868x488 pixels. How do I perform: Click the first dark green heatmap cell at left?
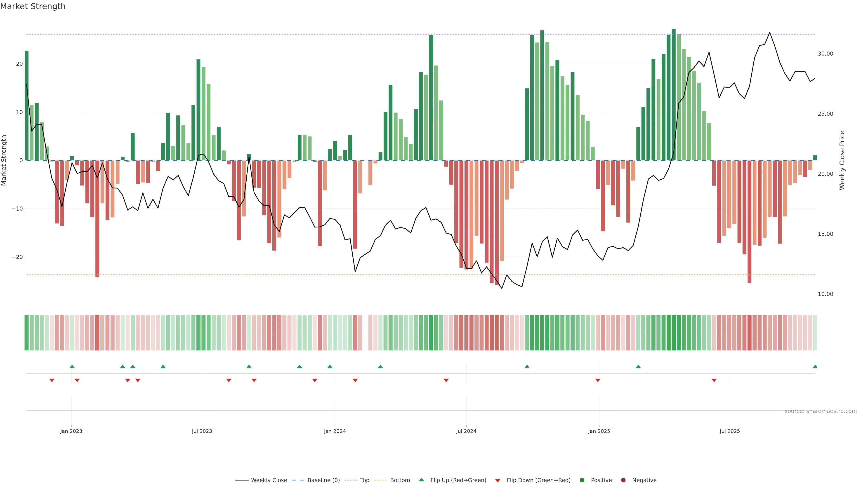[x=27, y=333]
